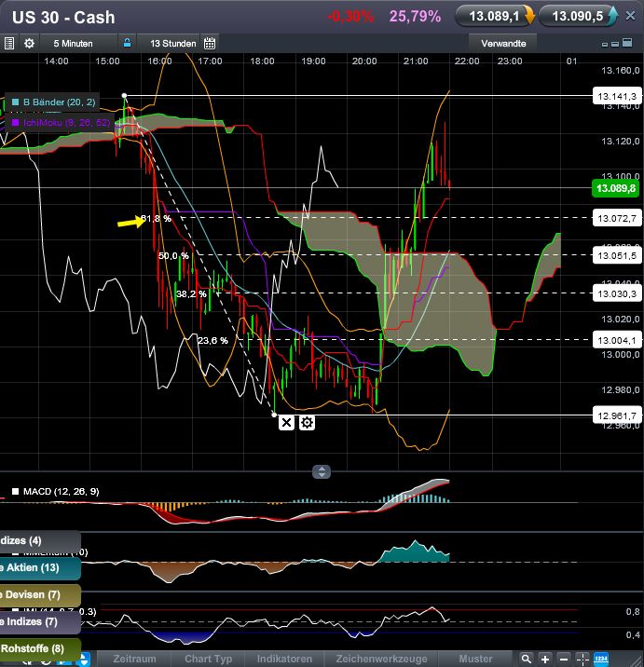
Task: Toggle the MACD (12, 26, 9) square
Action: pyautogui.click(x=15, y=491)
